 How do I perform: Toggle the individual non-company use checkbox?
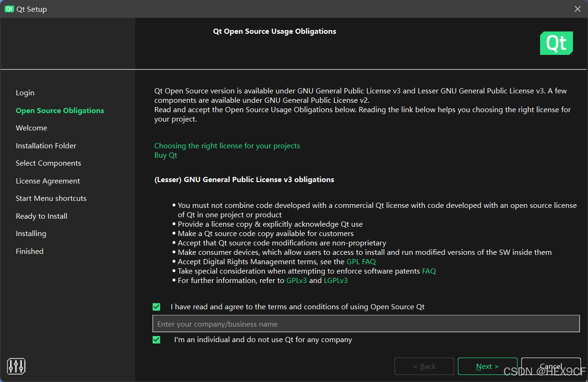[x=156, y=340]
